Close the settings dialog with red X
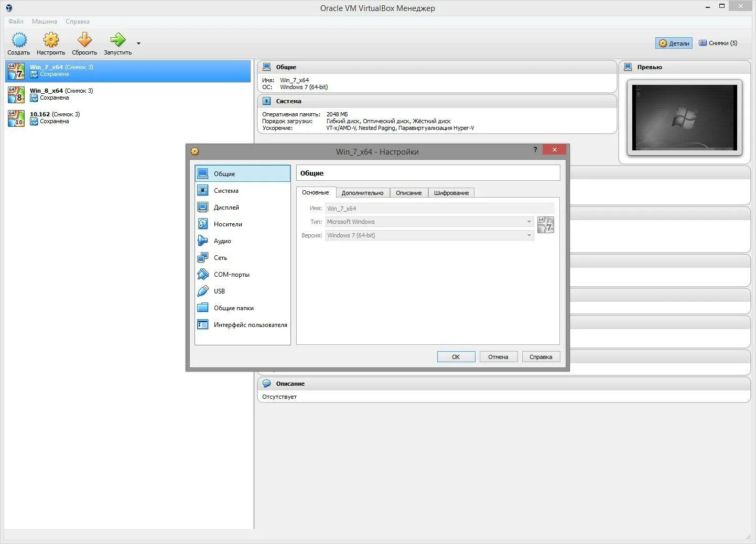The height and width of the screenshot is (544, 756). click(x=554, y=150)
